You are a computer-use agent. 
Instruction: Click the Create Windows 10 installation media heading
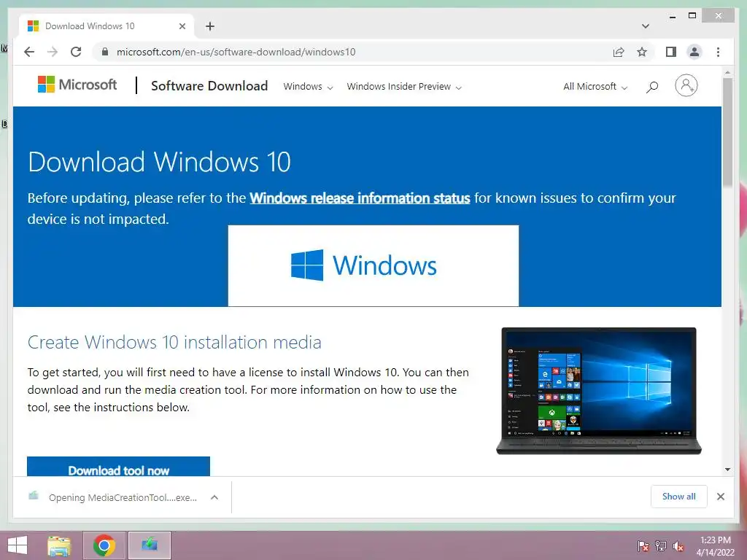[174, 343]
